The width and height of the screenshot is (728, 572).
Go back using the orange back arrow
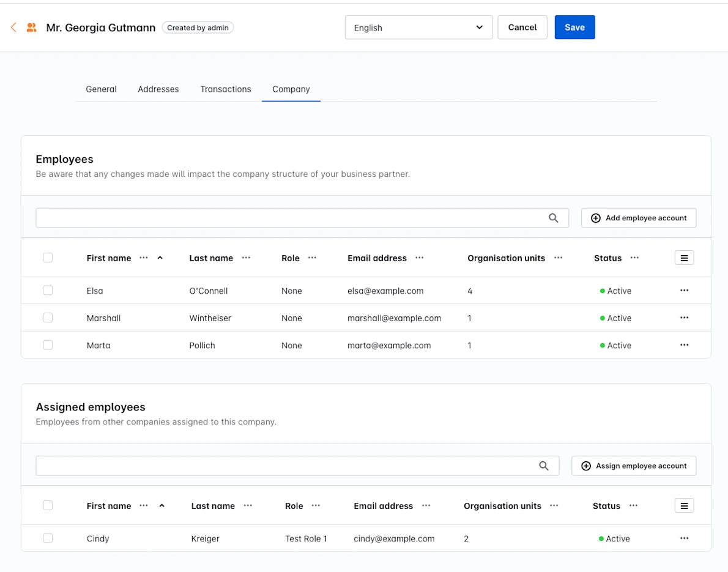pos(13,28)
